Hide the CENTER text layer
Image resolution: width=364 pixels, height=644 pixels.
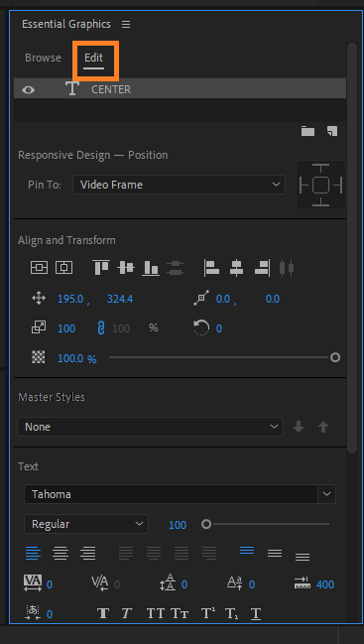click(29, 89)
